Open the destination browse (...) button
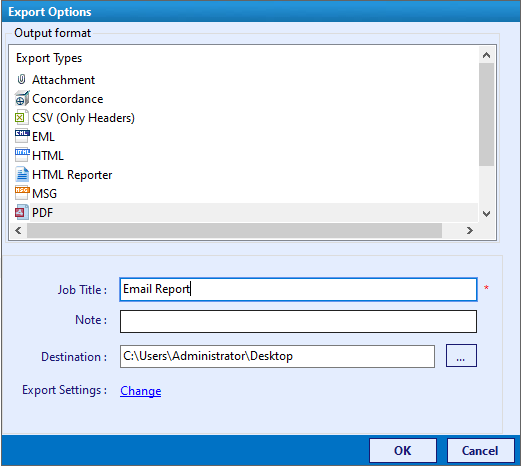 pyautogui.click(x=461, y=356)
